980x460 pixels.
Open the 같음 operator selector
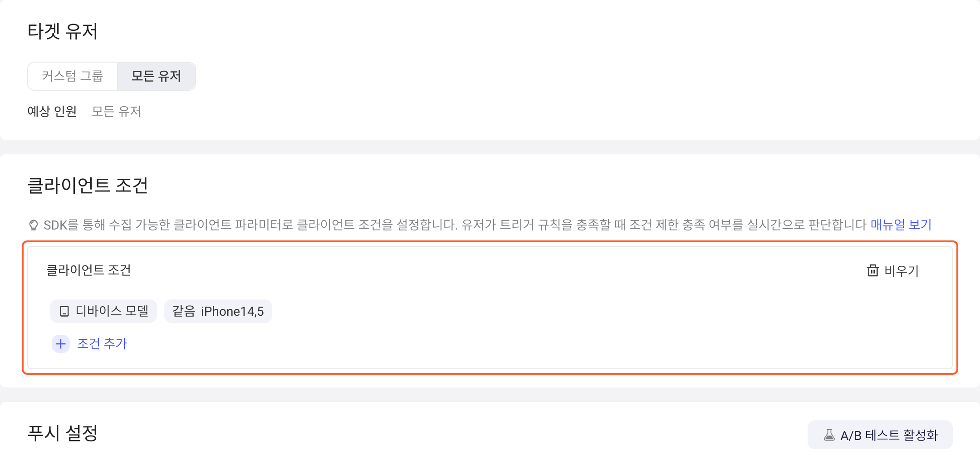pos(183,311)
